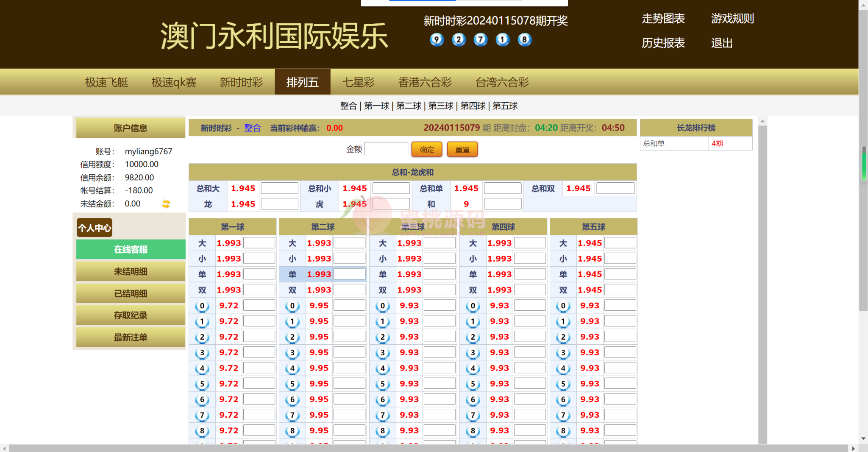Select ball 3 icon in 第二球 column
The height and width of the screenshot is (452, 868).
(292, 353)
